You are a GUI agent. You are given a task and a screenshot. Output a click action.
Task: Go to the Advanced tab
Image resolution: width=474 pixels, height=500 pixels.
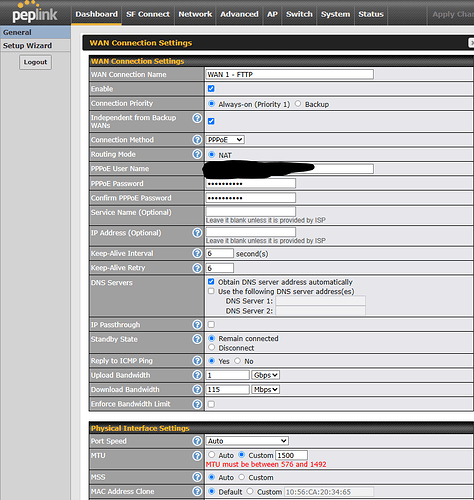coord(239,14)
